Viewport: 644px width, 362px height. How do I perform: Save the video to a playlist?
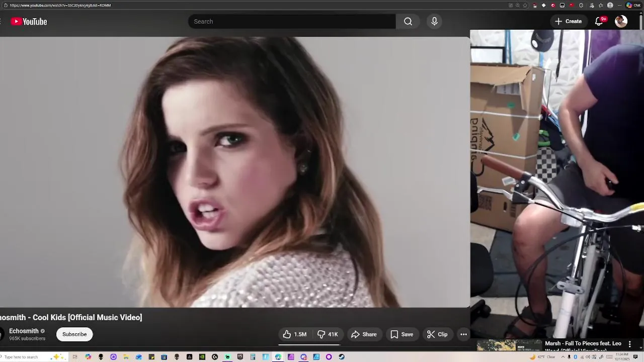tap(402, 334)
